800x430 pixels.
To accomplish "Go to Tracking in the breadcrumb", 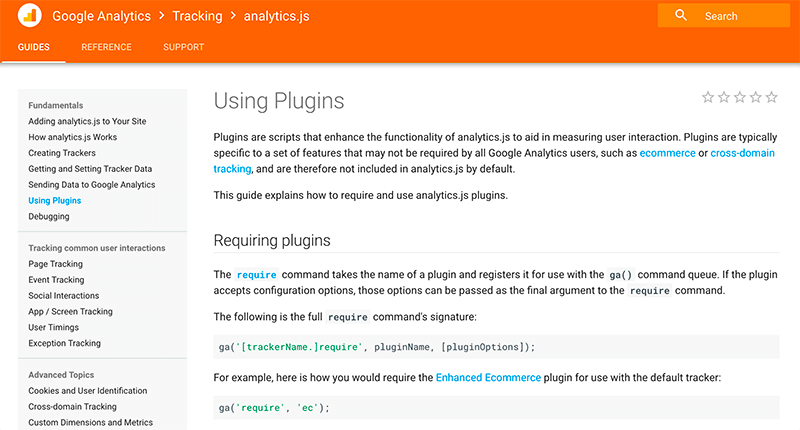I will click(x=197, y=16).
